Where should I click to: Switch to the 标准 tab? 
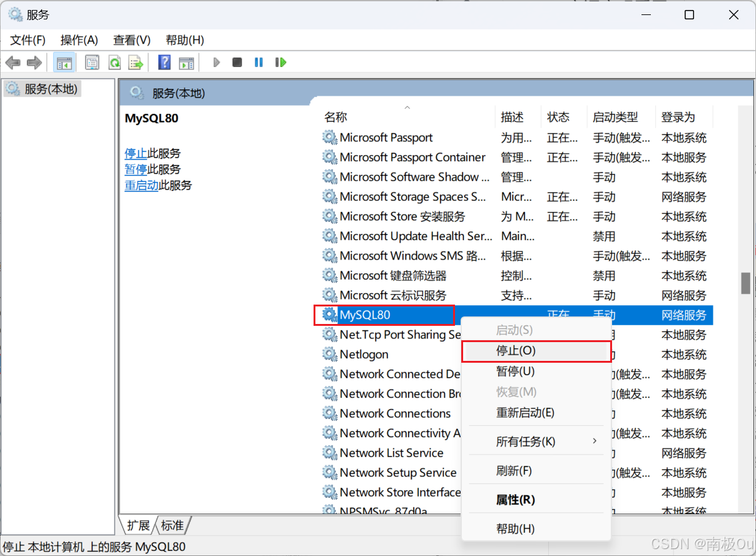173,525
